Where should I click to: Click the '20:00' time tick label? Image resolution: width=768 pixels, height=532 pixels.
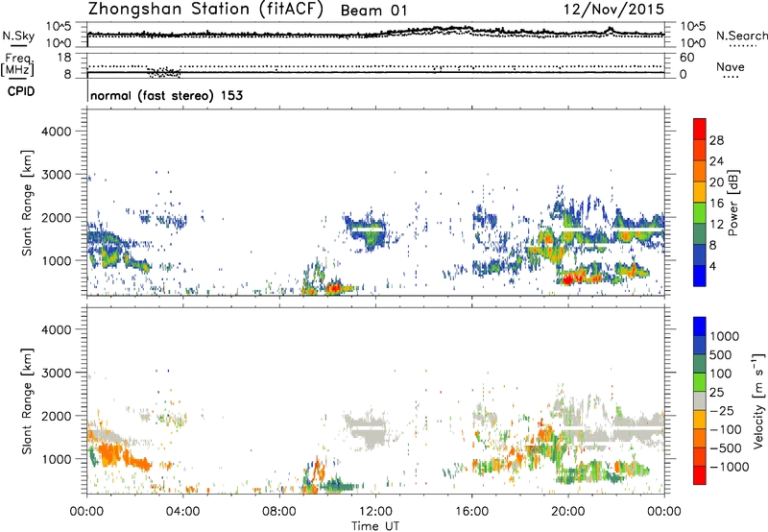(568, 512)
